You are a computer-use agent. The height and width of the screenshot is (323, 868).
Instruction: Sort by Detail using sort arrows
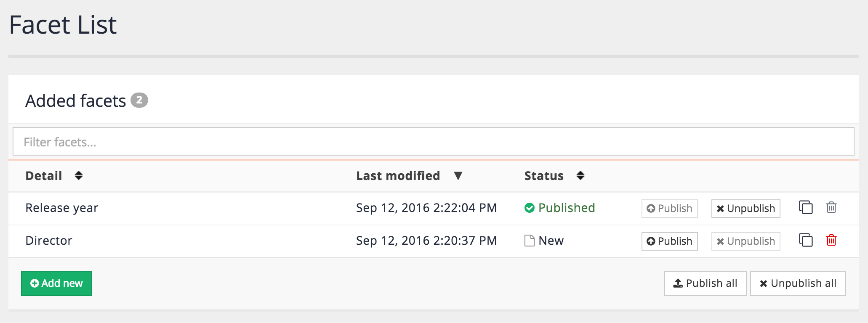tap(79, 176)
